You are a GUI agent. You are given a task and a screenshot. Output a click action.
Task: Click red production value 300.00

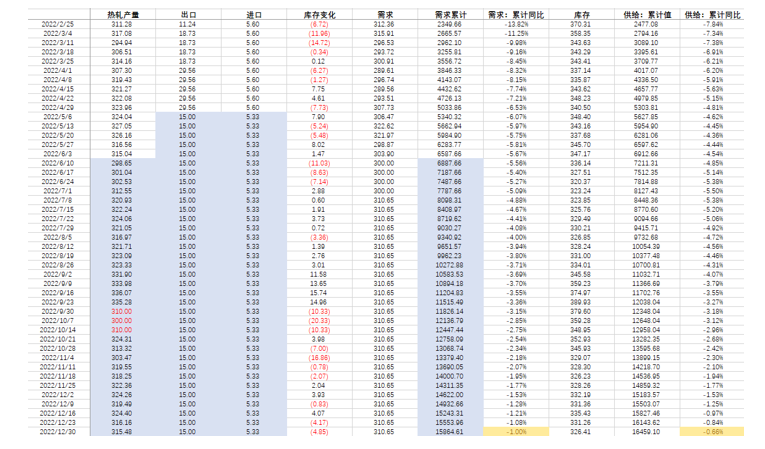121,321
